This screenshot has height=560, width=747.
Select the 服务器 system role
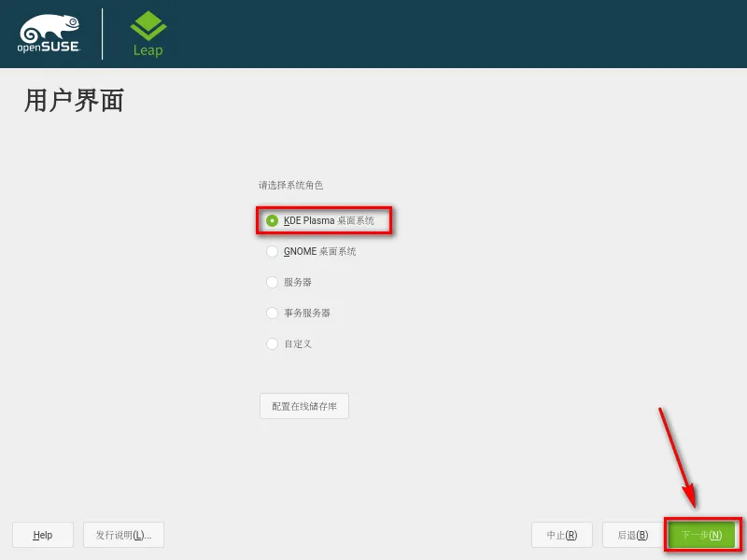289,282
